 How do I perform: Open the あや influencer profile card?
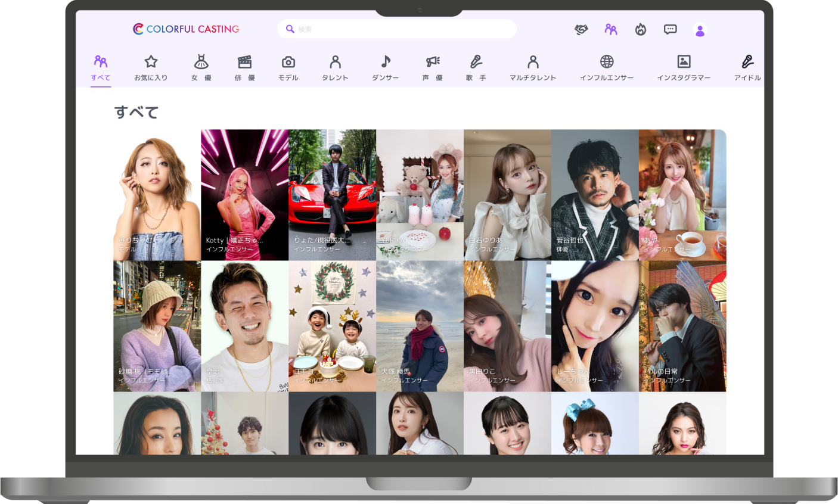point(683,195)
